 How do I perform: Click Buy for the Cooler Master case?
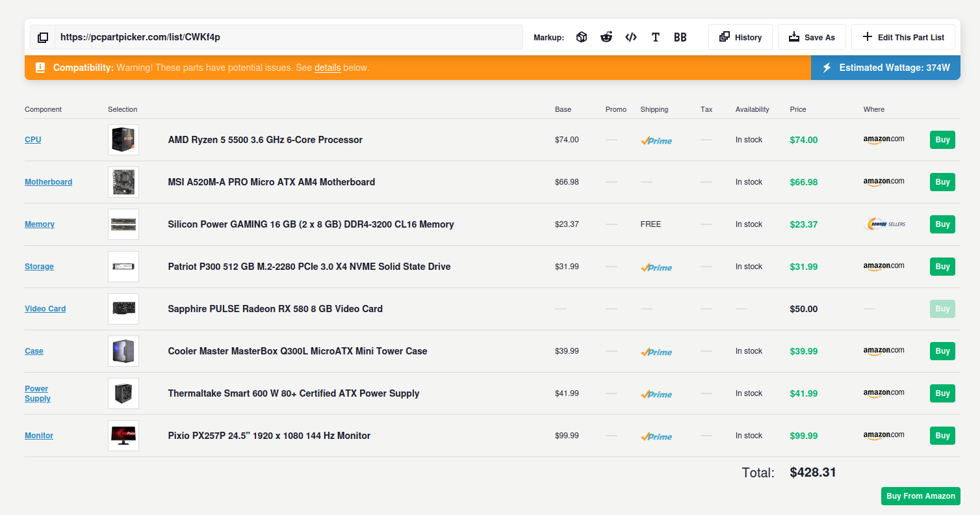point(942,351)
